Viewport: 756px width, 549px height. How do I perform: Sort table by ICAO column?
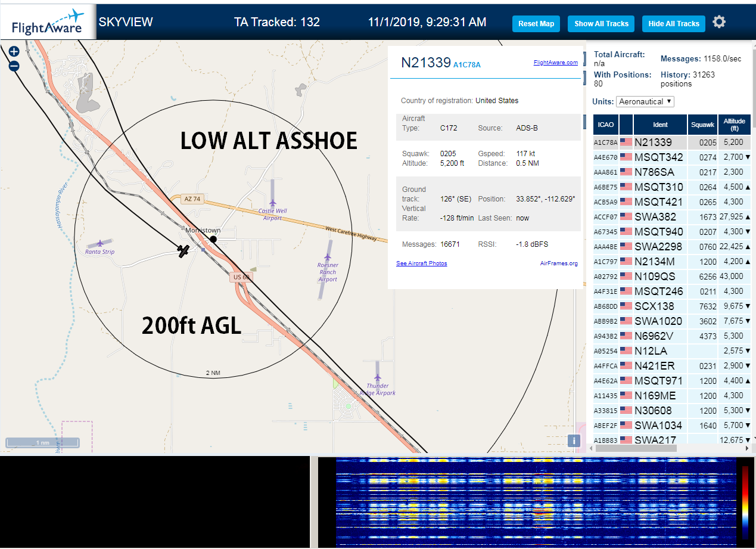click(606, 125)
